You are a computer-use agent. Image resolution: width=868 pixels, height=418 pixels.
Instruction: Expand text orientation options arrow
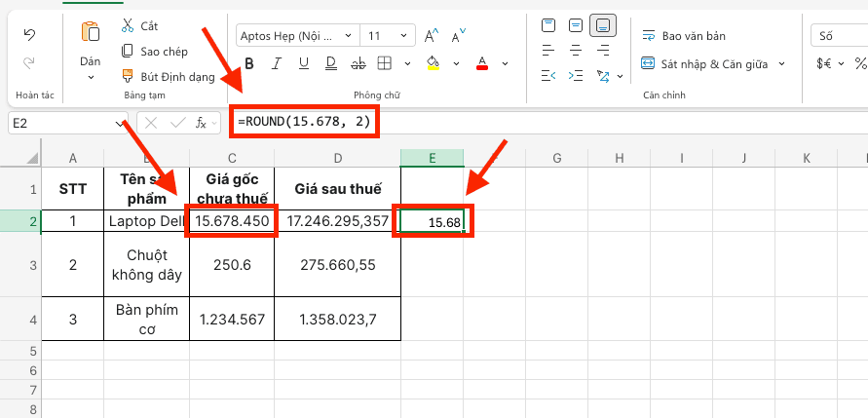620,76
